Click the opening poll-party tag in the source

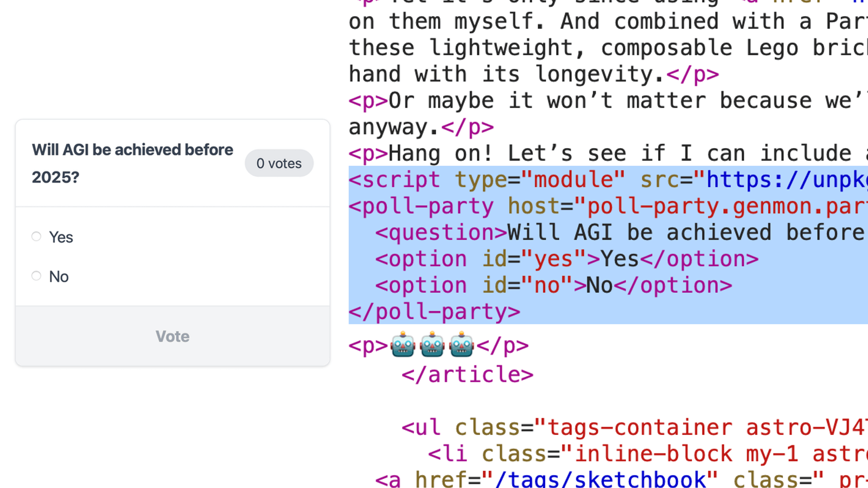pyautogui.click(x=608, y=206)
